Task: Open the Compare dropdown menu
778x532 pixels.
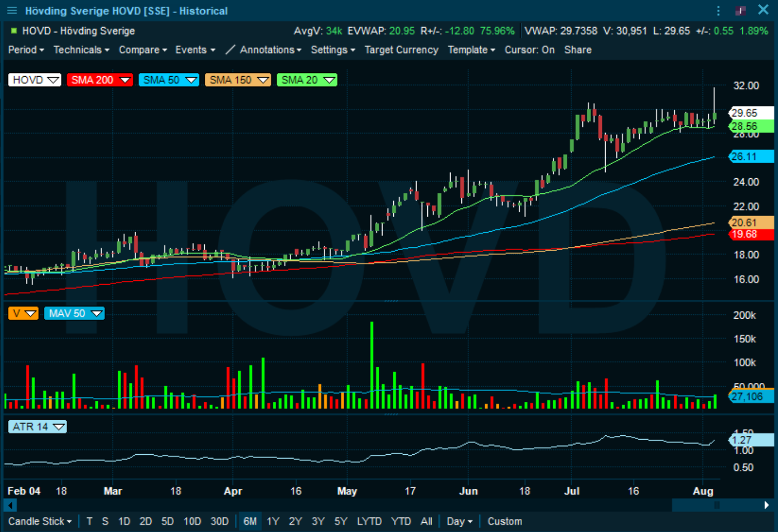Action: (143, 50)
